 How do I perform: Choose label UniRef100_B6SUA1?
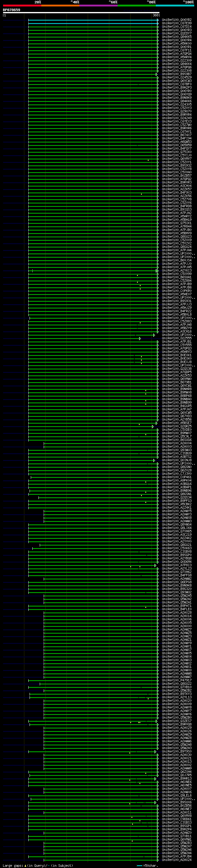pos(177,277)
